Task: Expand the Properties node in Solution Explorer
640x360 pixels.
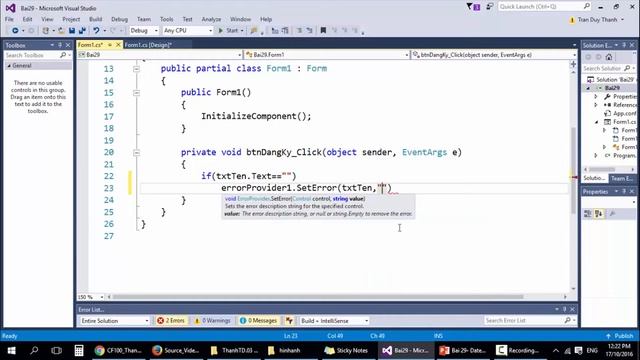Action: (596, 97)
